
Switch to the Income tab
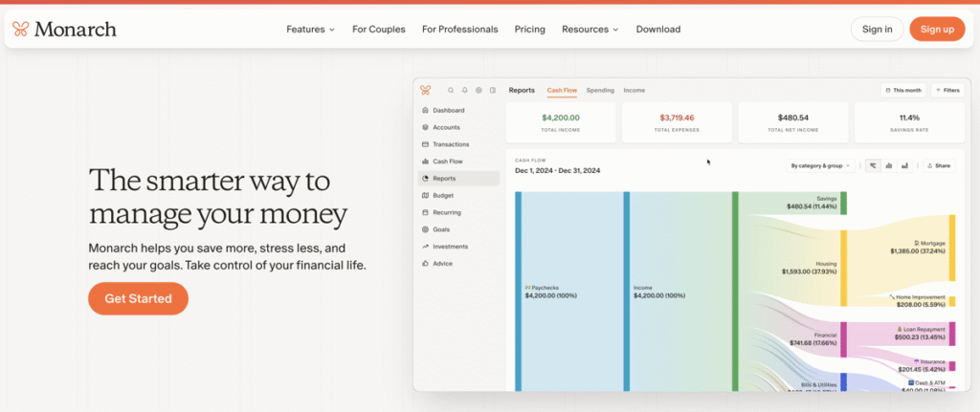point(635,91)
